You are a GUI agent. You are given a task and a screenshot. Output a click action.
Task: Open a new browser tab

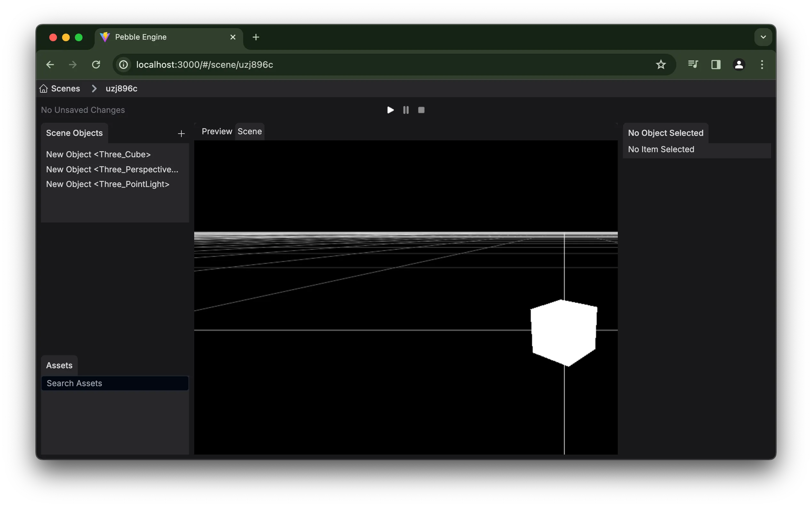tap(256, 37)
